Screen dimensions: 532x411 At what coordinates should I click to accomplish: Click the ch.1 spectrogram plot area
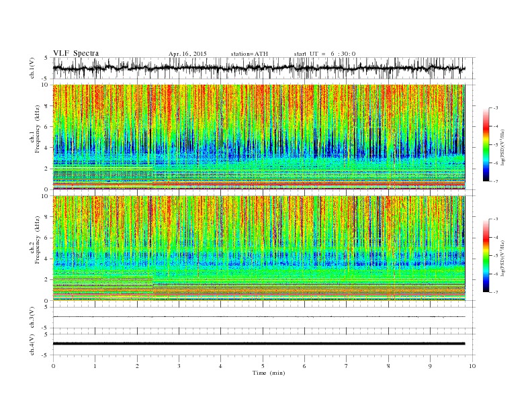[259, 137]
